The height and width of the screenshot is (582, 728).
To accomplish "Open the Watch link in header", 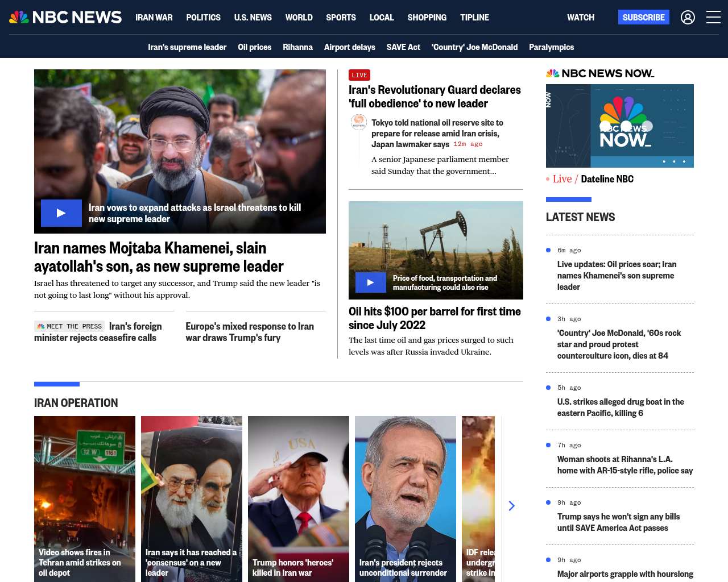I will click(x=580, y=18).
